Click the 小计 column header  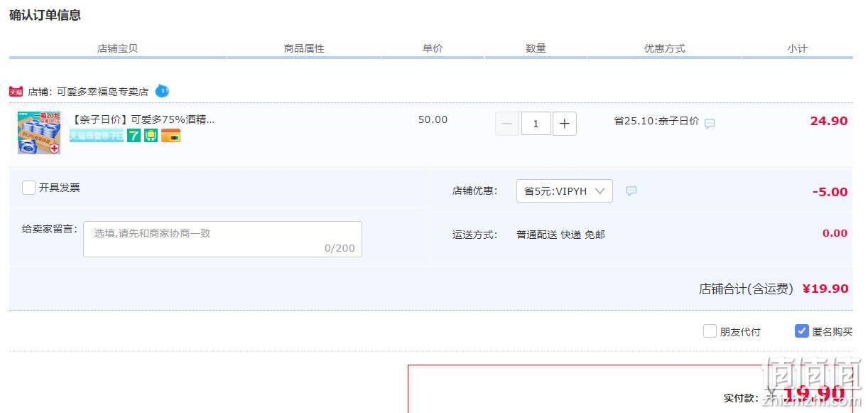797,48
